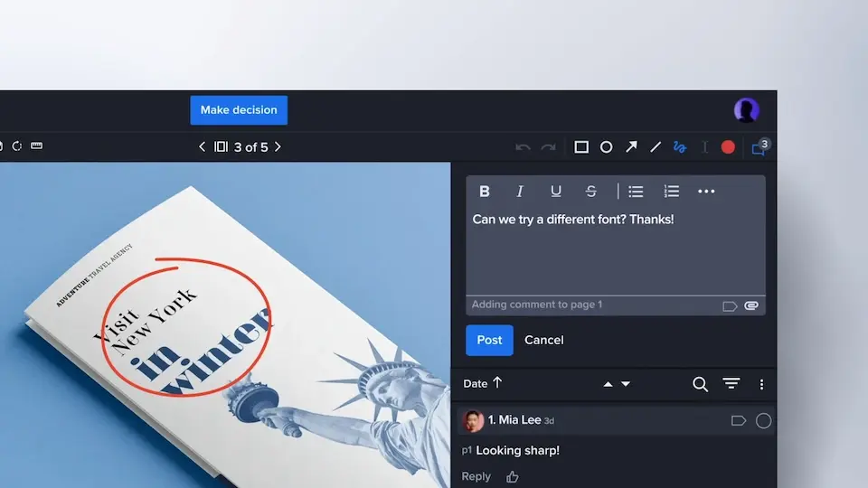Like Mia Lee's comment with thumbs up
The image size is (868, 488).
(x=513, y=477)
